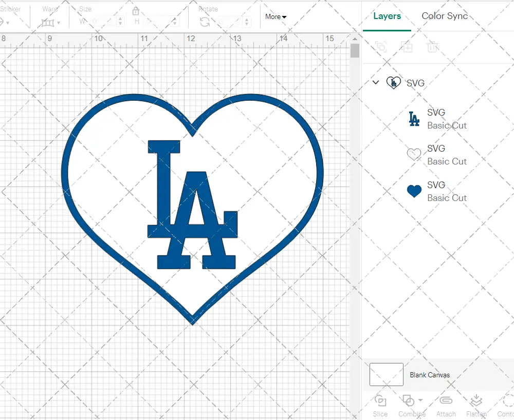Collapse the SVG group in Layers
Viewport: 514px width, 420px height.
click(376, 83)
